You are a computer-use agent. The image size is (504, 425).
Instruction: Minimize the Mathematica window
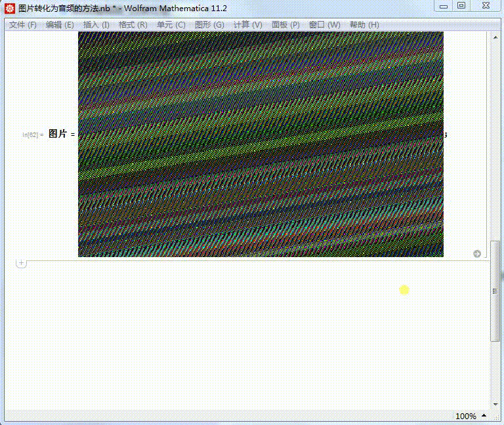[x=444, y=6]
